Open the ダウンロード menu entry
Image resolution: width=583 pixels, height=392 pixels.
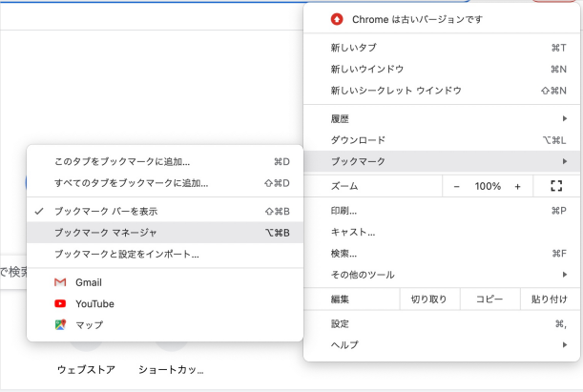(x=442, y=140)
